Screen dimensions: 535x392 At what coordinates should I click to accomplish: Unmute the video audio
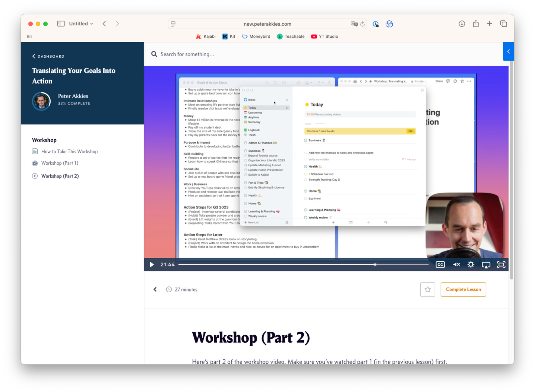point(456,265)
